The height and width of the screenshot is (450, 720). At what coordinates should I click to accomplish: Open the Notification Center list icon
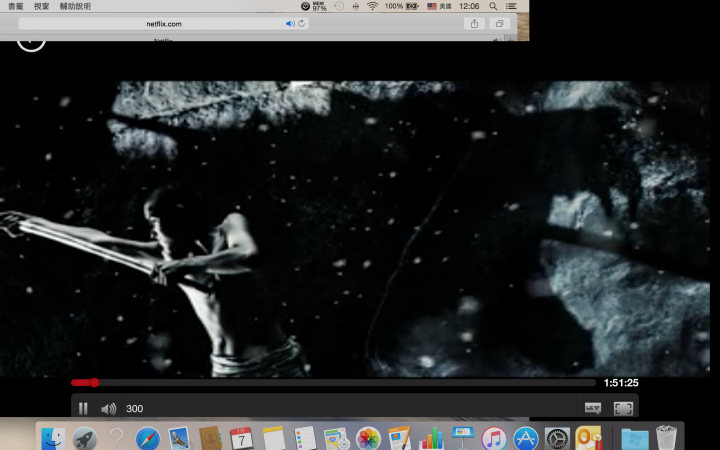[x=511, y=6]
